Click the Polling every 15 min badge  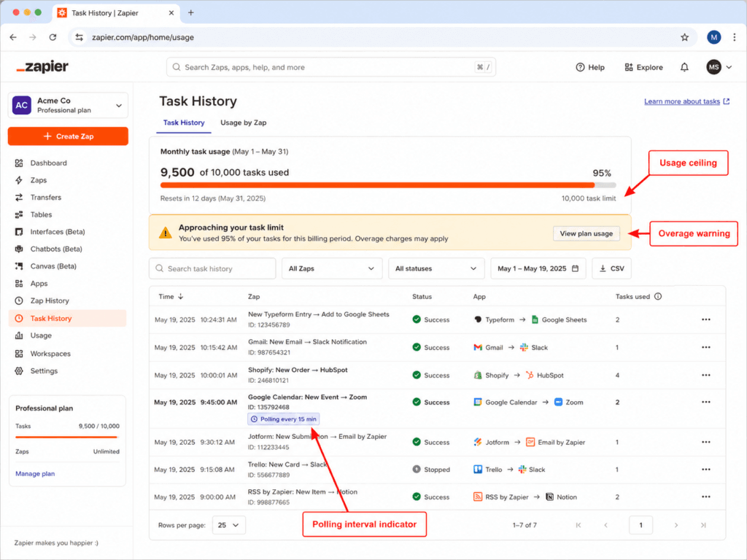click(x=284, y=419)
